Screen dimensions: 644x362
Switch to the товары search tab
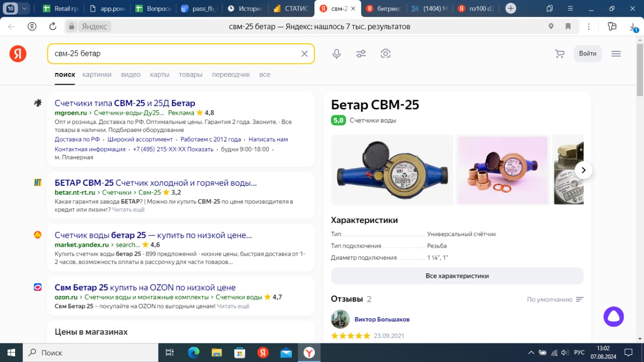[x=190, y=75]
